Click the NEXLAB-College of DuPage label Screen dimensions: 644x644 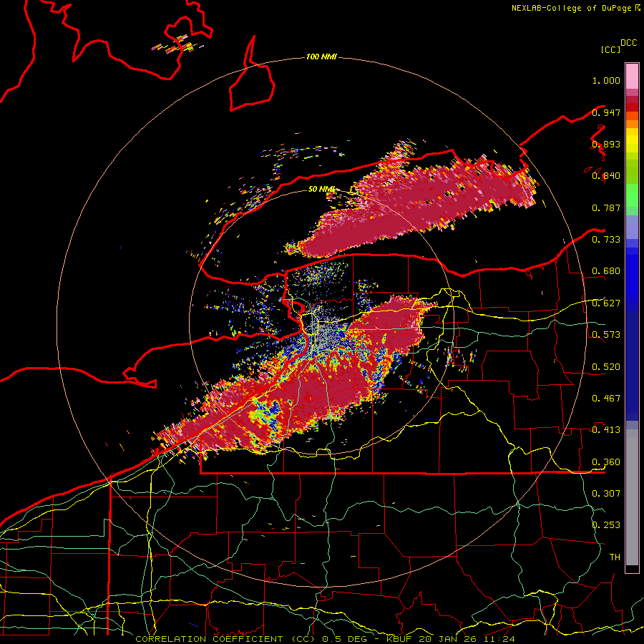(572, 8)
